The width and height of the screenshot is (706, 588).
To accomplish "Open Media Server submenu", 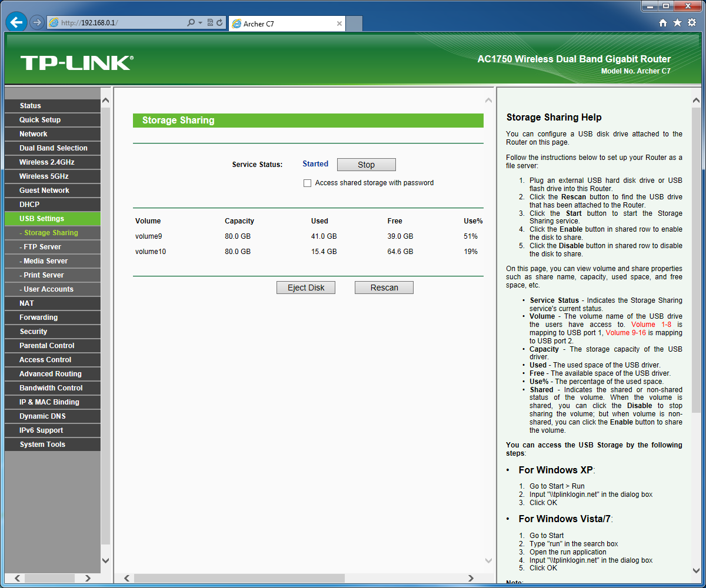I will [52, 261].
